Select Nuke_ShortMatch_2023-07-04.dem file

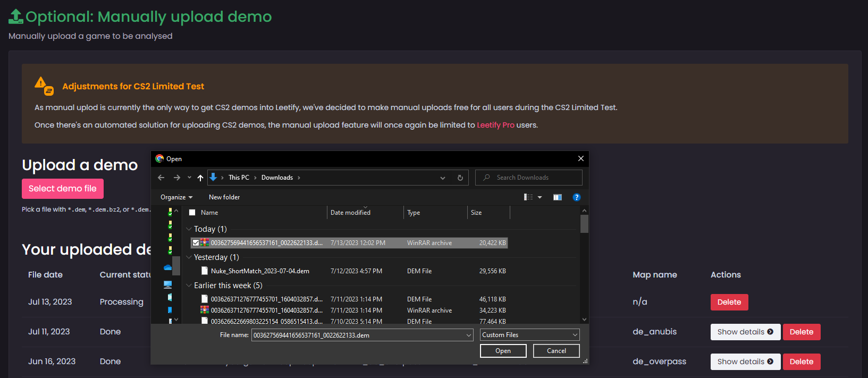[260, 271]
